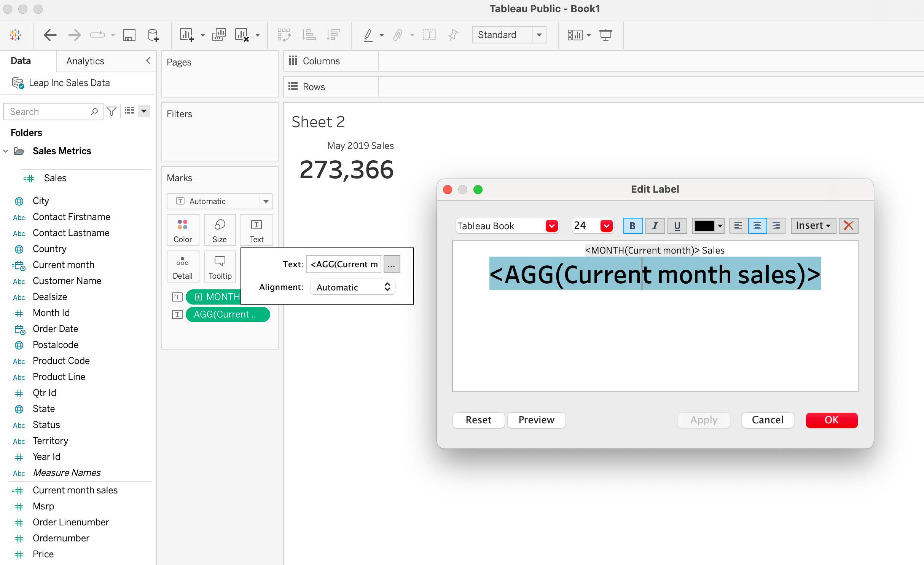Toggle Underline formatting in Edit Label

click(677, 226)
